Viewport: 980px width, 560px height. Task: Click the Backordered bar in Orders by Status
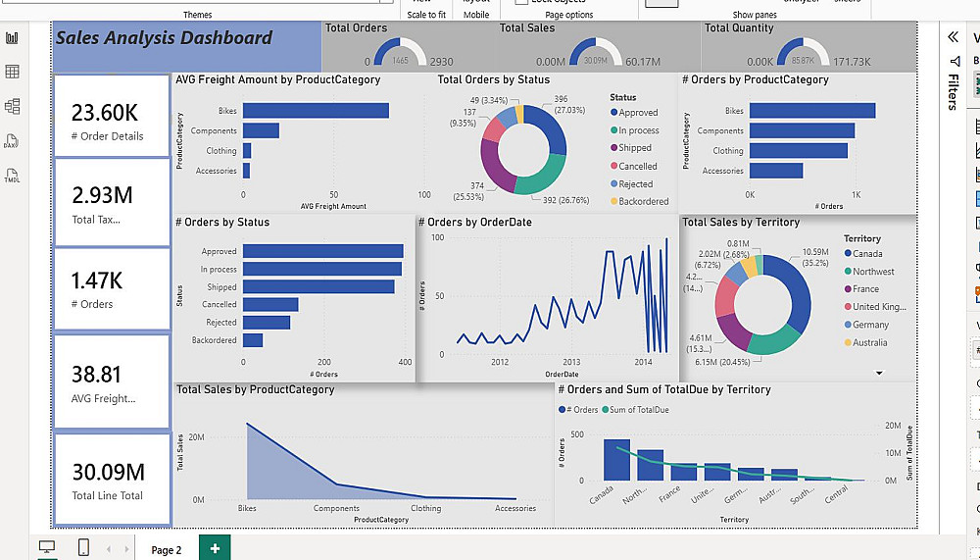point(253,339)
